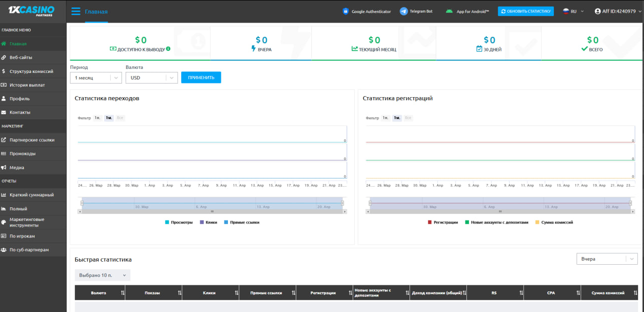
Task: Open the Валюта dropdown showing USD
Action: pos(151,77)
